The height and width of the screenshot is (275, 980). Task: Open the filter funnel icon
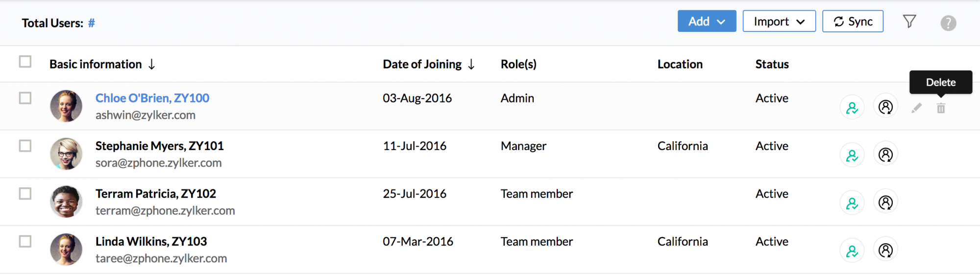(x=909, y=22)
